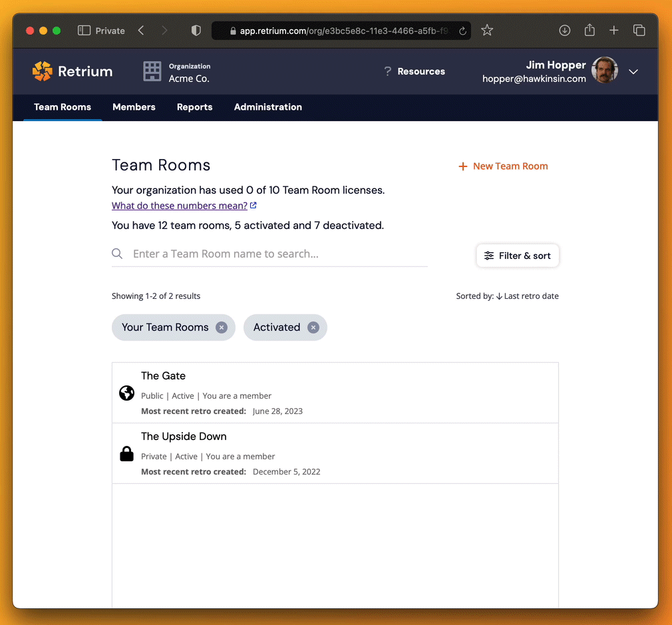Open 'What do these numbers mean?' link

[x=180, y=206]
